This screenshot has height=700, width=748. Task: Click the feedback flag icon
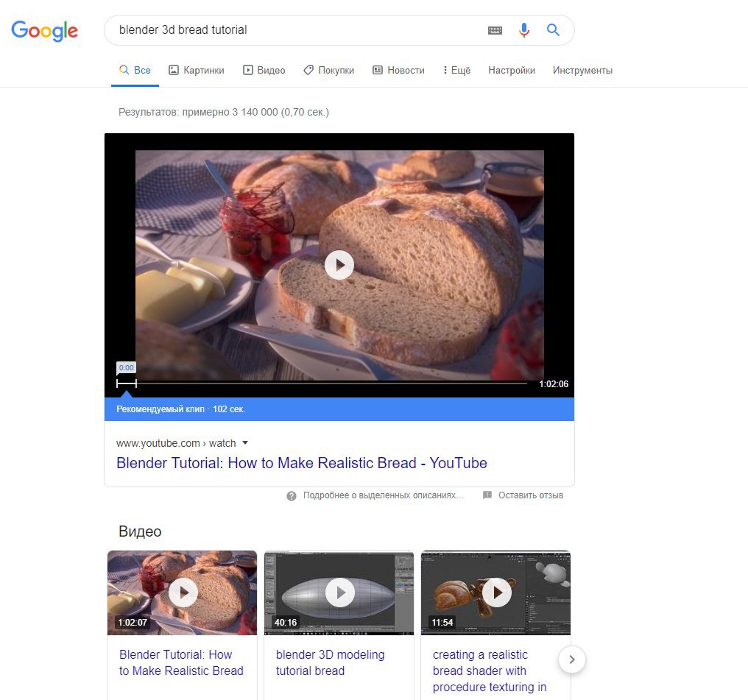click(487, 495)
